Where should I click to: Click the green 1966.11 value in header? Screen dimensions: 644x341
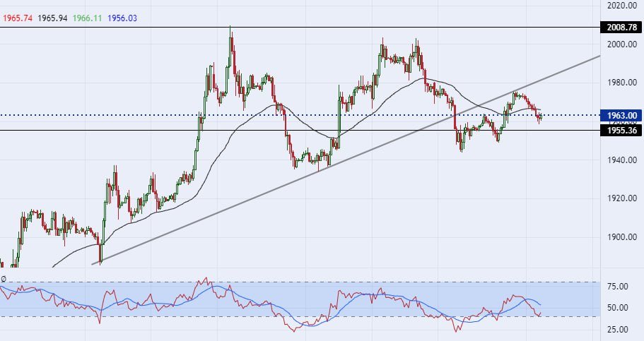point(87,18)
